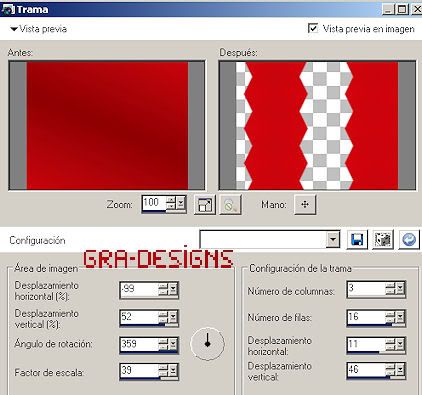The image size is (422, 395).
Task: Open the Zoom value dropdown arrow
Action: tap(180, 203)
